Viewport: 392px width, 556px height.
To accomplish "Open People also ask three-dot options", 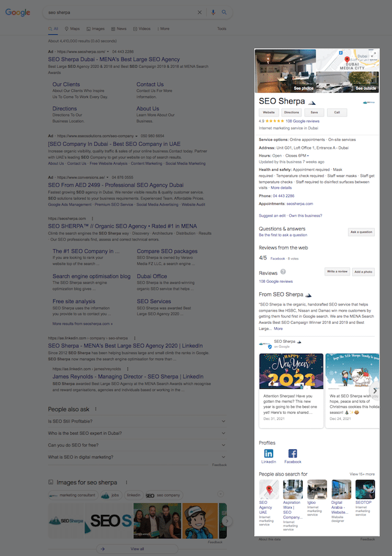I will point(96,409).
